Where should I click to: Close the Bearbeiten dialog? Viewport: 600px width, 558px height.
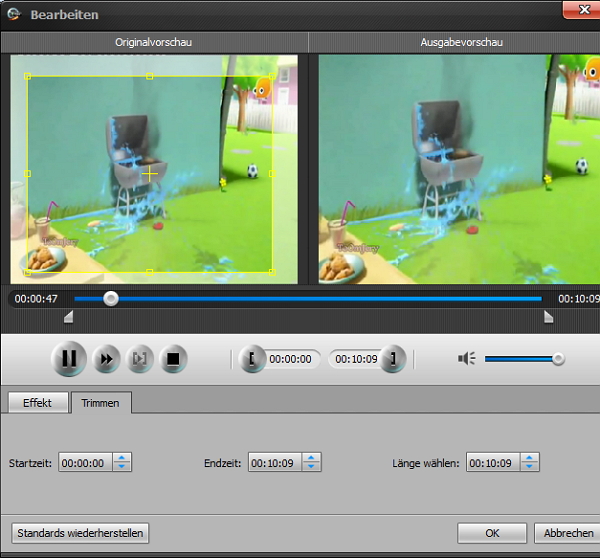click(583, 10)
